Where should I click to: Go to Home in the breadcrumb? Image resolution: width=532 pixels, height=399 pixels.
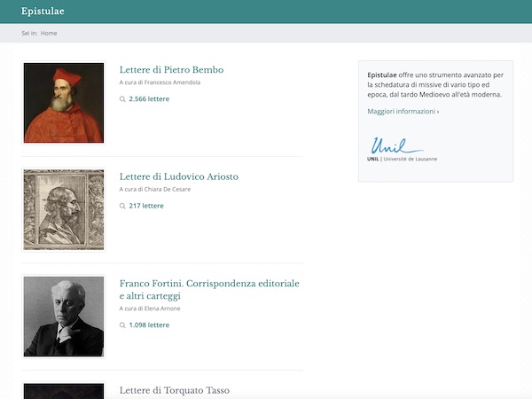[x=49, y=34]
